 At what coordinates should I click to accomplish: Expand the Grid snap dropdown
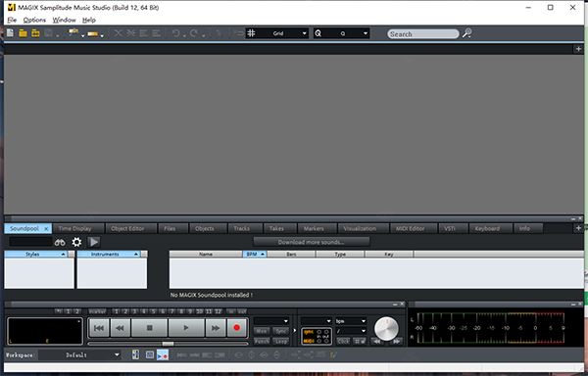304,33
